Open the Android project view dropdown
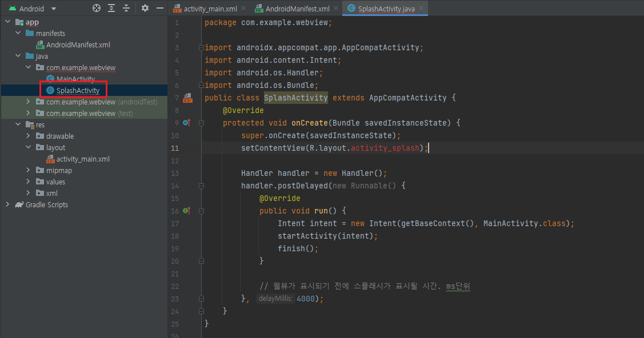 [x=53, y=9]
